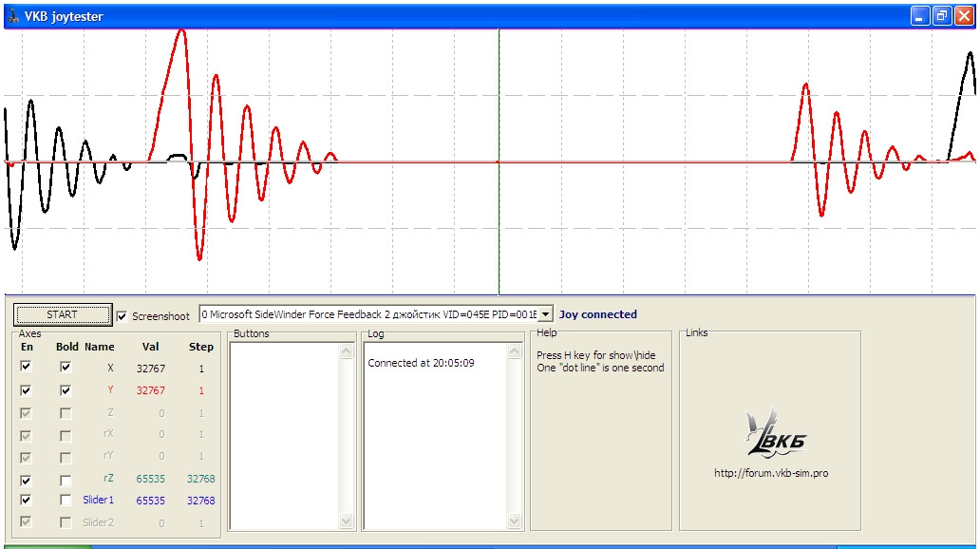This screenshot has width=980, height=549.
Task: Click the up arrow of Log scrollbar
Action: click(515, 350)
